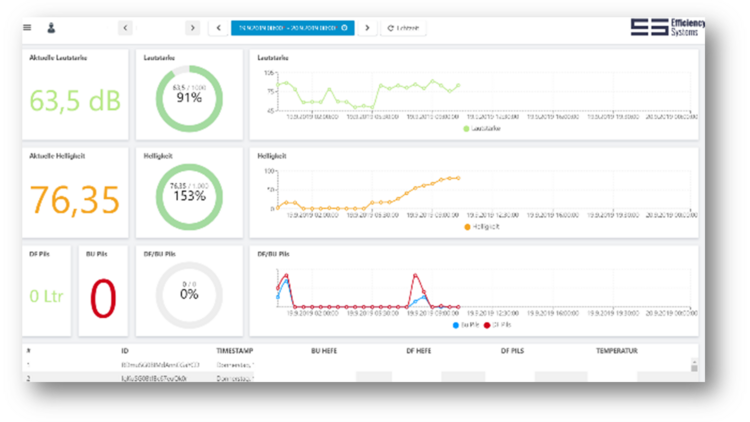The image size is (750, 422).
Task: Toggle the red DF Pils legend entry
Action: 501,326
